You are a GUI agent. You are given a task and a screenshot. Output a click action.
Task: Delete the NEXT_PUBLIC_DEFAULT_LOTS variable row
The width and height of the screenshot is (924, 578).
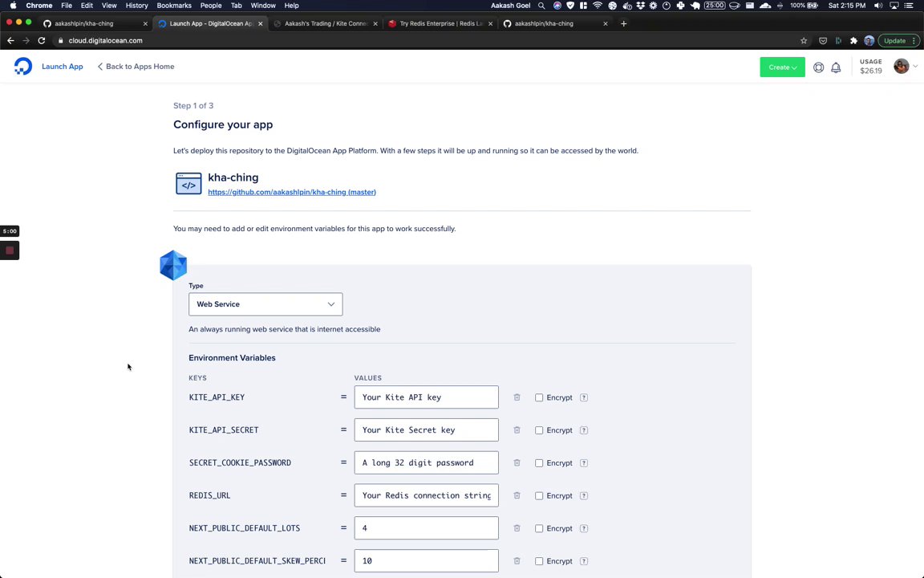pyautogui.click(x=517, y=528)
